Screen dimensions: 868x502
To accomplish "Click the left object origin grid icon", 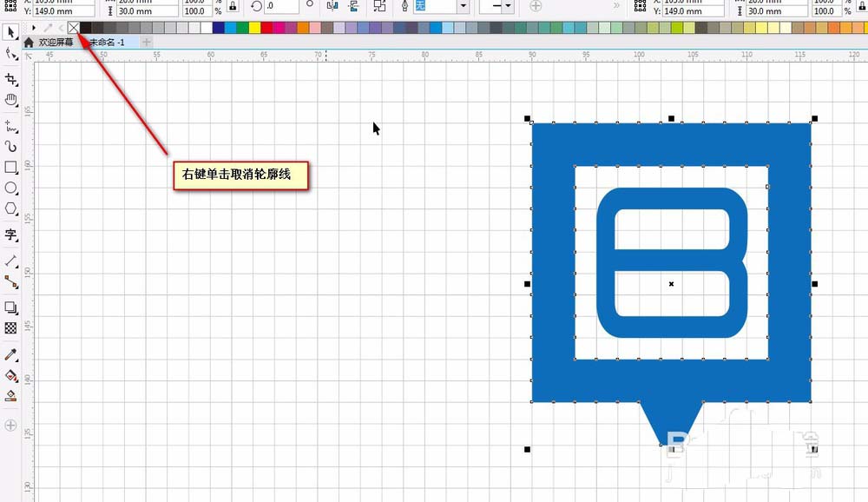I will (x=10, y=7).
